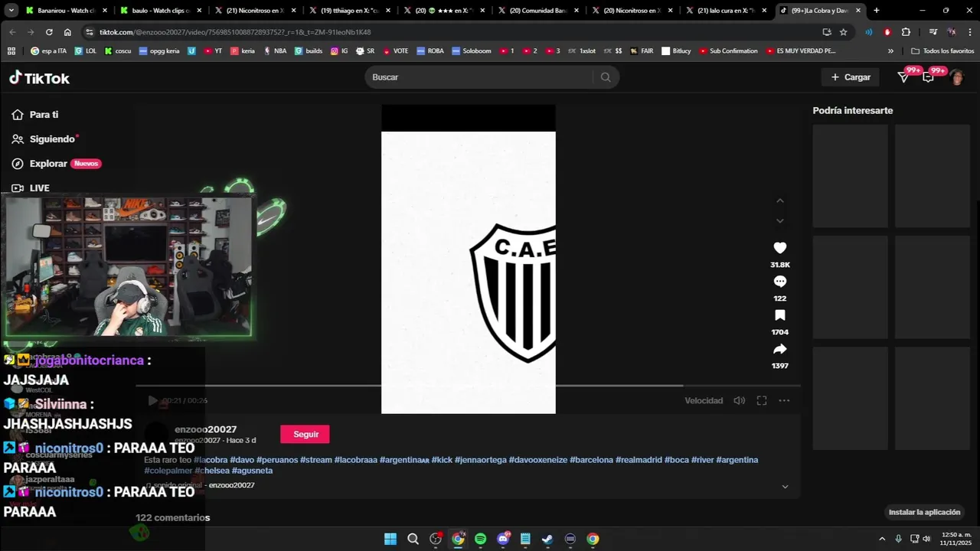Open the Velocidad speed menu

(704, 400)
